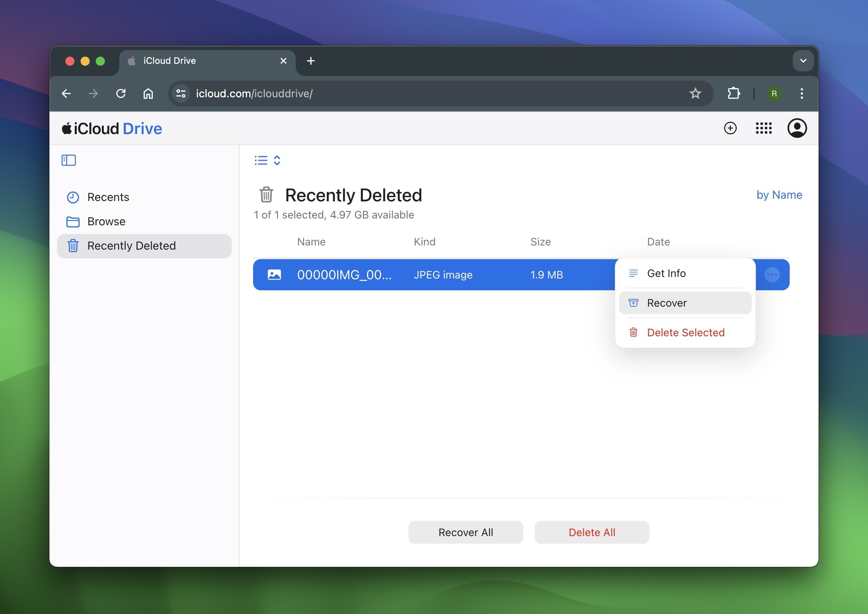
Task: Click the sidebar toggle panel icon
Action: tap(68, 160)
